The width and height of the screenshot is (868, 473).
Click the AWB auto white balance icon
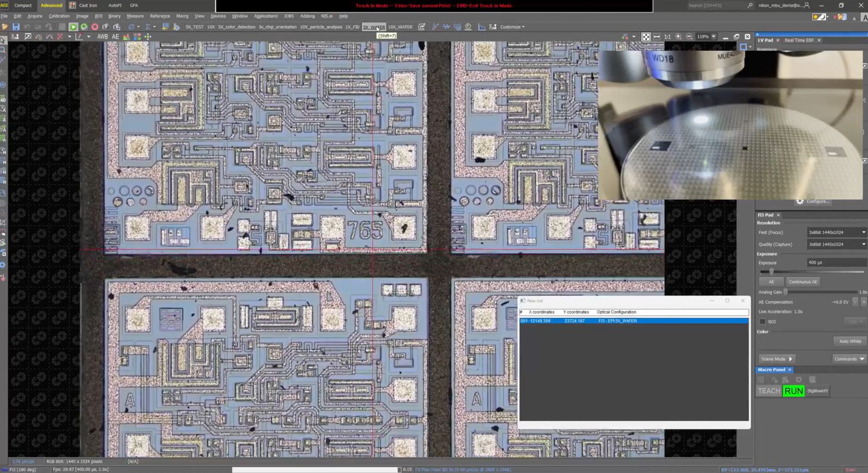point(102,37)
